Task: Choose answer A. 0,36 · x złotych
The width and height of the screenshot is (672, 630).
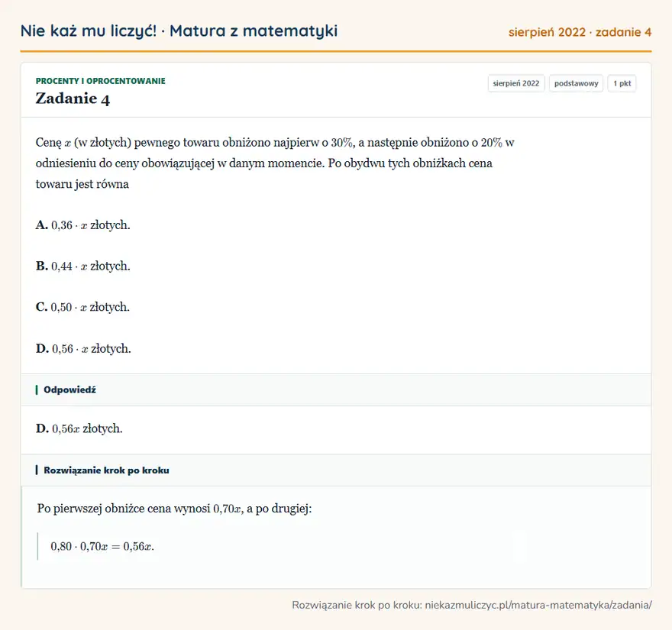Action: pos(82,225)
